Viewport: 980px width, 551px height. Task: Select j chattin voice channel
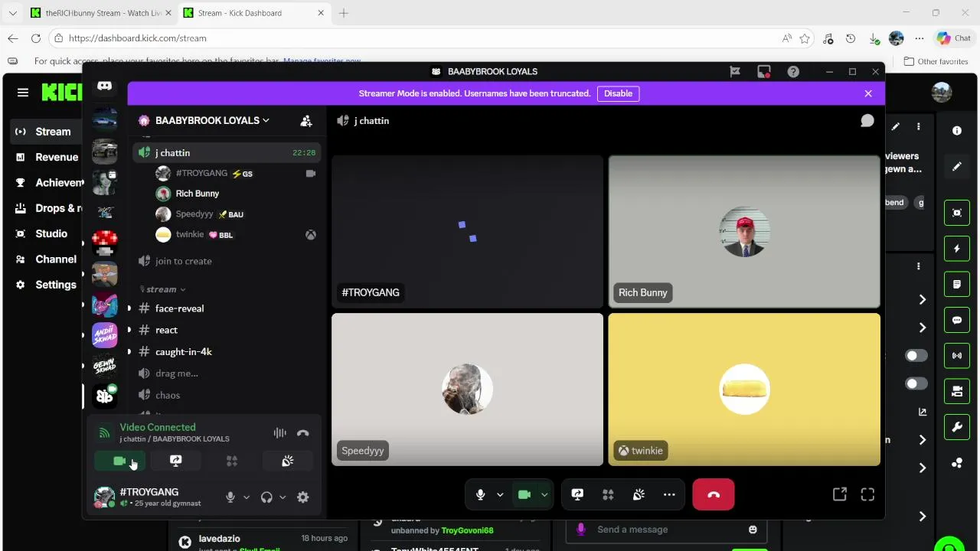coord(227,152)
